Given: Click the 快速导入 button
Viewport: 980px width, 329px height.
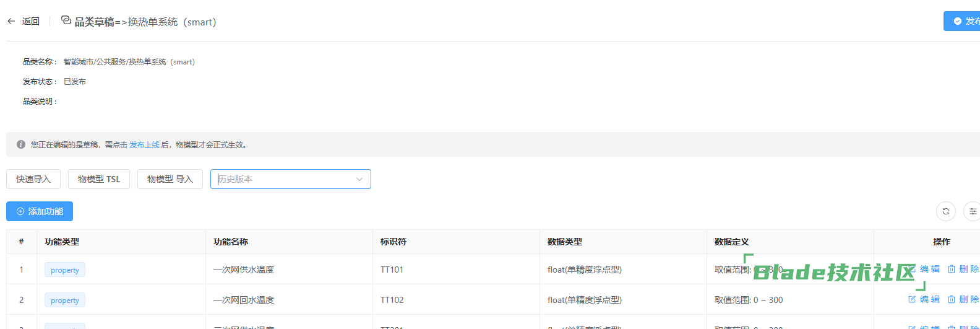Looking at the screenshot, I should [33, 179].
